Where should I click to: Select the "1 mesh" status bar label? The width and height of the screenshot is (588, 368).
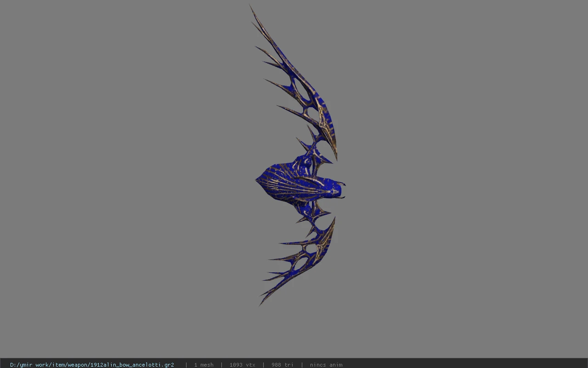coord(204,365)
